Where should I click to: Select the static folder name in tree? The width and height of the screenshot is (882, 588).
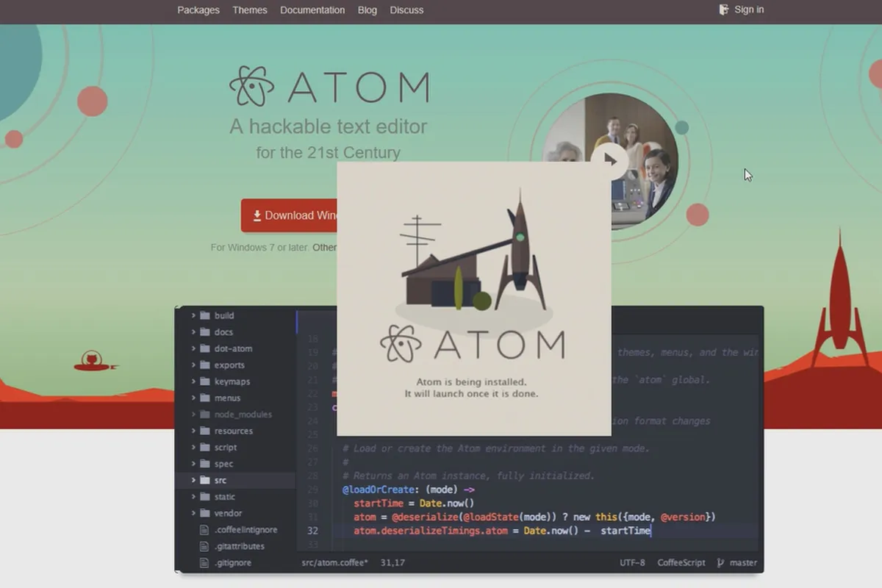[x=225, y=497]
